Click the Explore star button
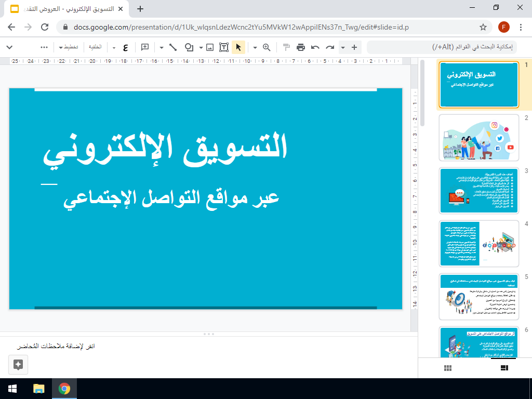The height and width of the screenshot is (399, 532). point(18,365)
